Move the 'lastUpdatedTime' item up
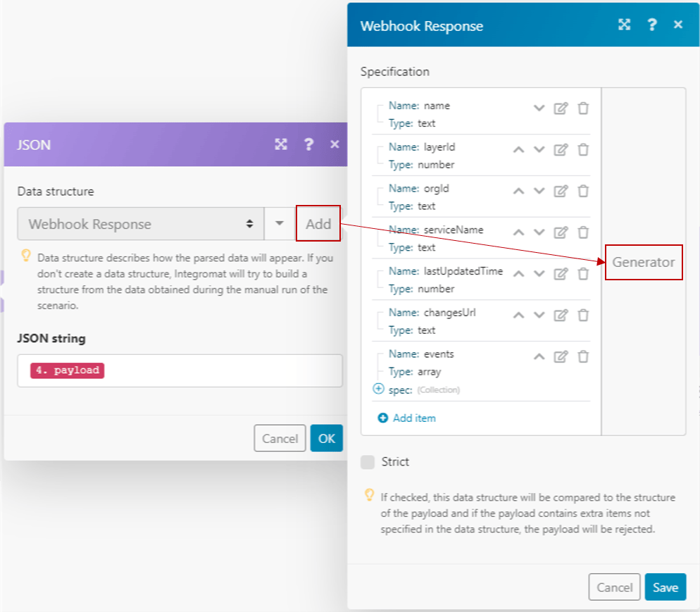The height and width of the screenshot is (612, 700). (518, 274)
